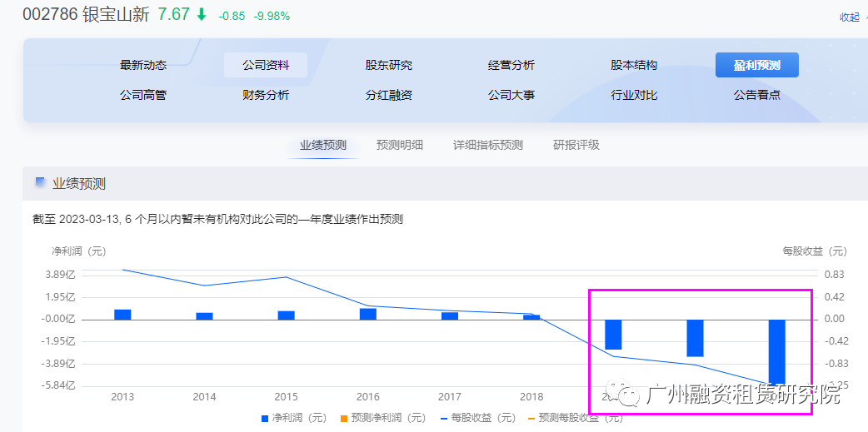Open the 股东研究 section
The width and height of the screenshot is (868, 432).
(x=389, y=65)
